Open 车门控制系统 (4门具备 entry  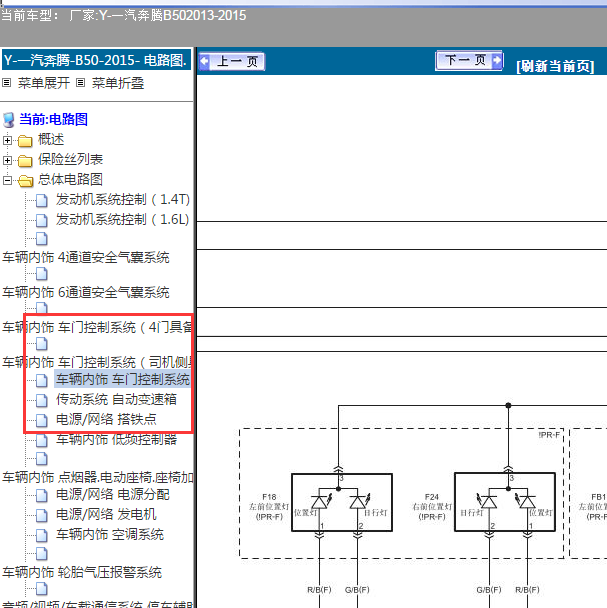pos(97,327)
